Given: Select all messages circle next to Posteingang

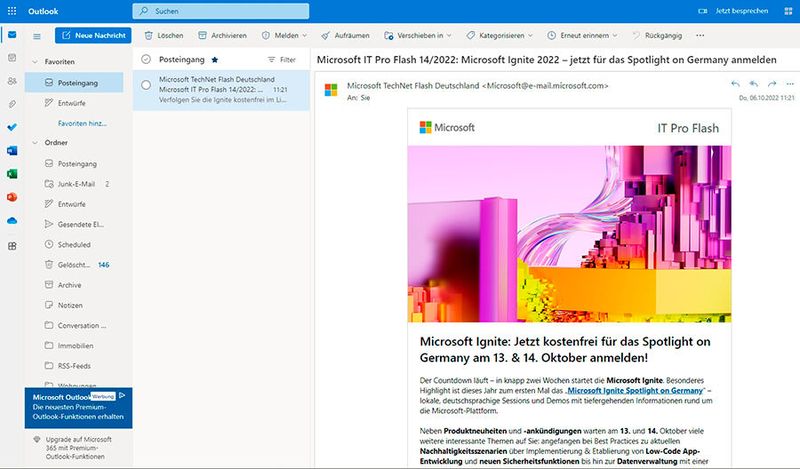Looking at the screenshot, I should click(x=146, y=59).
